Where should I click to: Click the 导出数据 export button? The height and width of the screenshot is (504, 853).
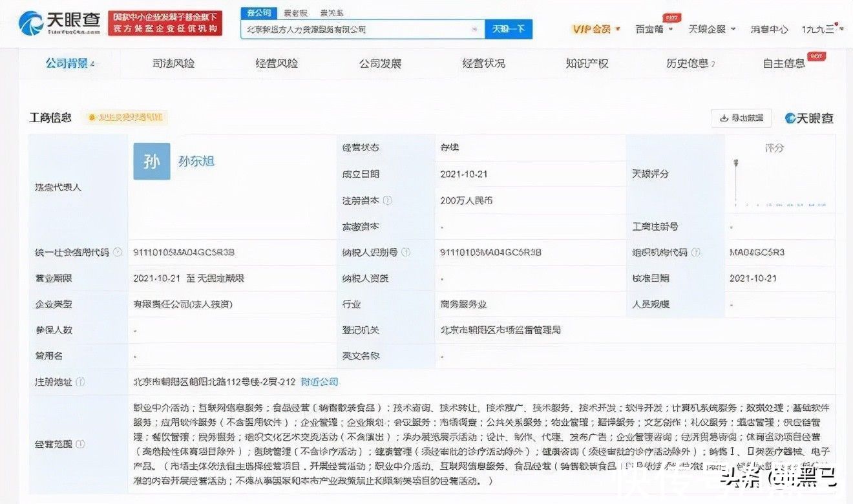point(741,118)
